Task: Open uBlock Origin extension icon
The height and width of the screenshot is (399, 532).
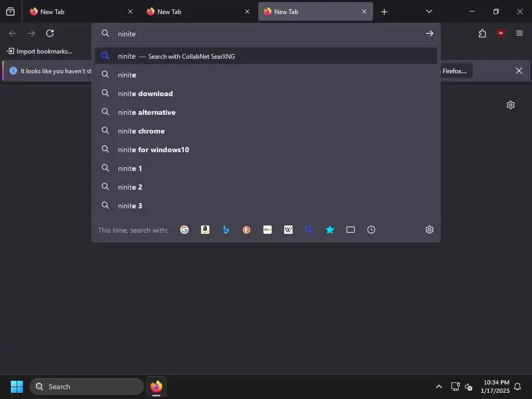Action: click(x=501, y=33)
